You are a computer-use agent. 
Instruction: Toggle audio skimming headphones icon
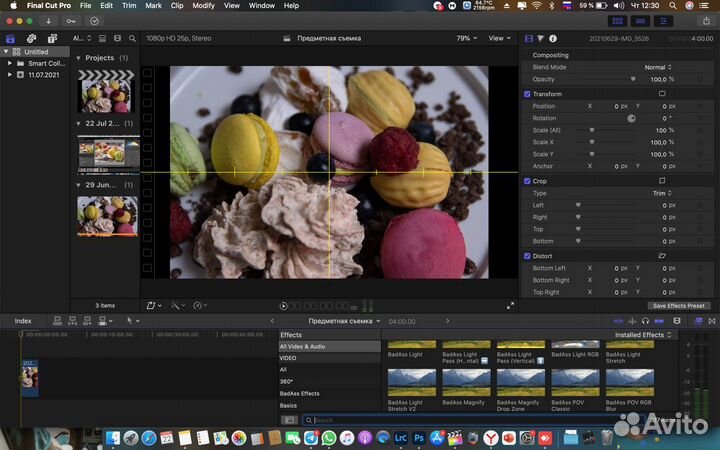click(x=645, y=321)
